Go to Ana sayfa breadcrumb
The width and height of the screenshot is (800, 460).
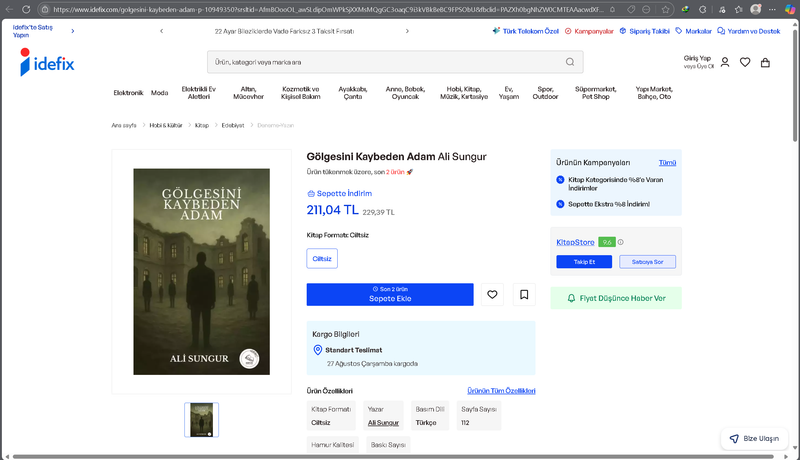(124, 125)
